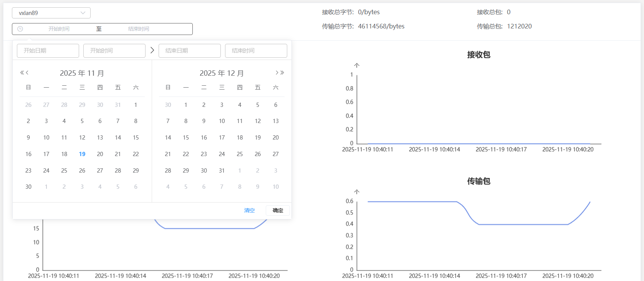Focus the 开始时间 input in picker panel

pos(114,50)
